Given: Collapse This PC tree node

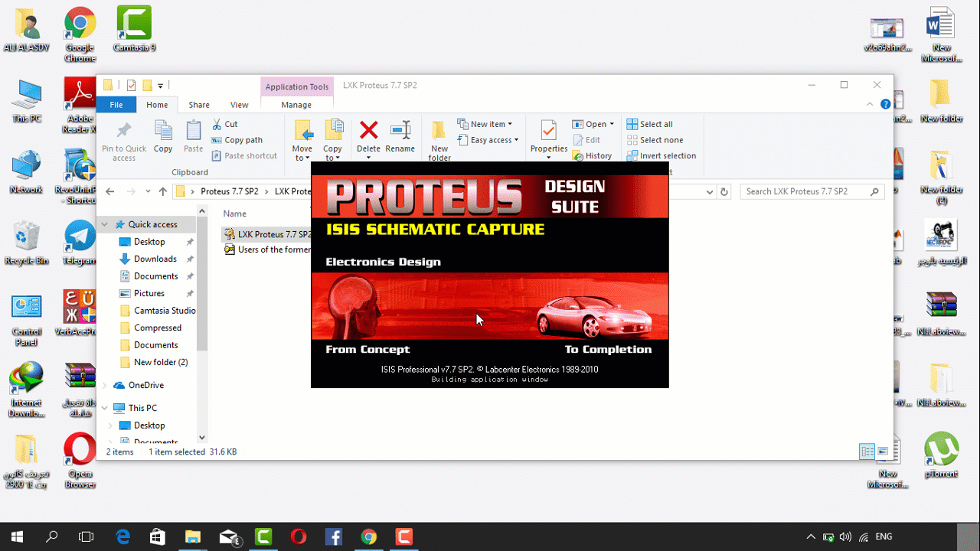Looking at the screenshot, I should [106, 408].
